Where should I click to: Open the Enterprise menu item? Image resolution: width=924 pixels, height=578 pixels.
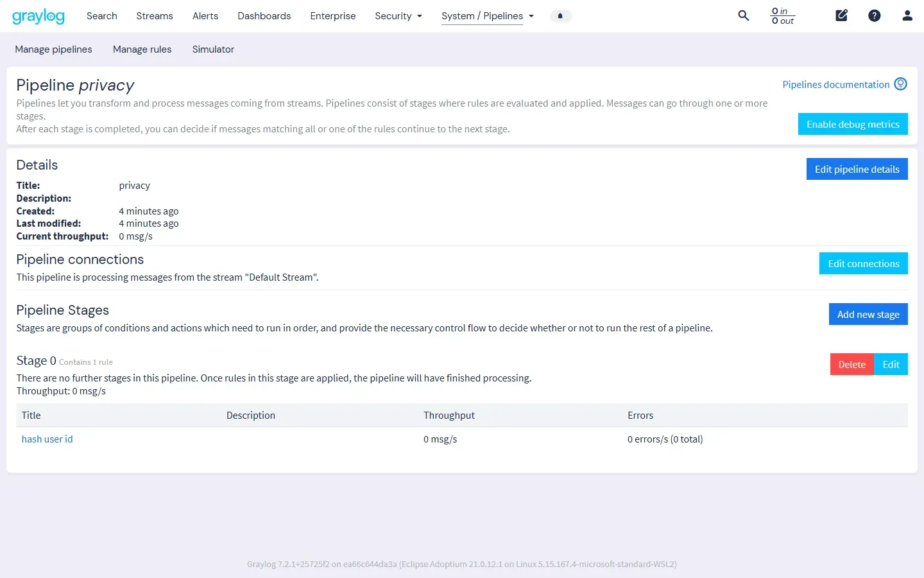point(332,16)
